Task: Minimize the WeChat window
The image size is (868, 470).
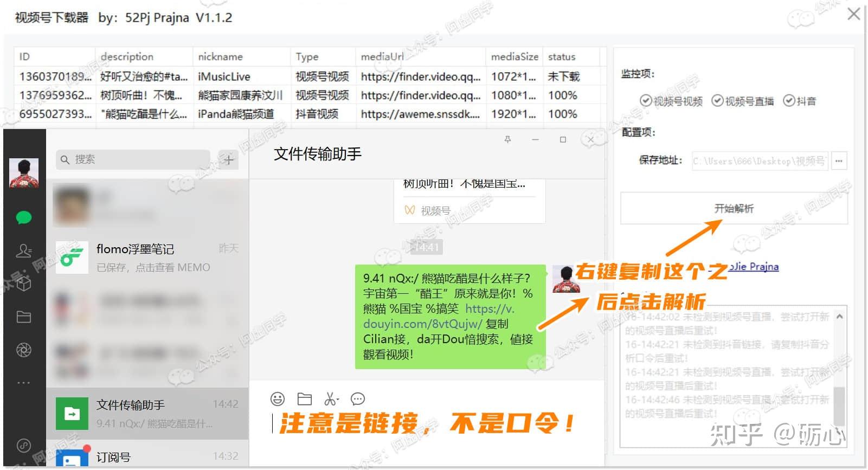Action: click(535, 140)
